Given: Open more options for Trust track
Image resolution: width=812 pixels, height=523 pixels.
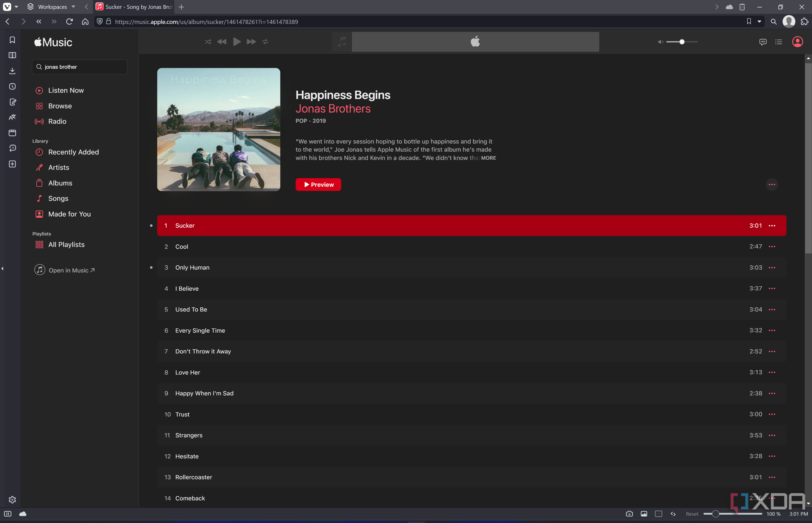Looking at the screenshot, I should pyautogui.click(x=772, y=414).
